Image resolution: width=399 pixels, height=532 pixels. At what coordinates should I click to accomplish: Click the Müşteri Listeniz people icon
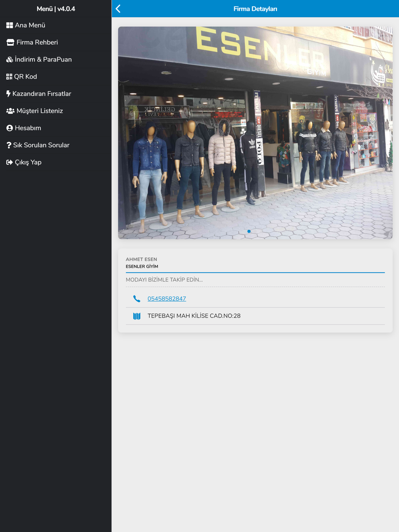coord(10,111)
